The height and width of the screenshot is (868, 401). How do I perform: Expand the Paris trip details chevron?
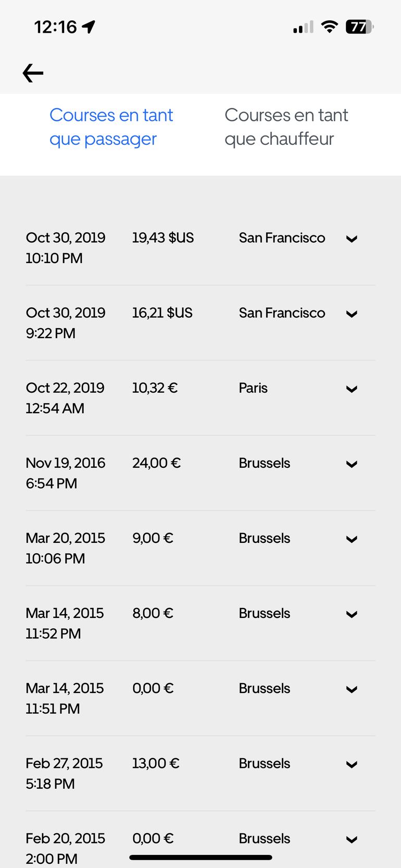click(x=352, y=389)
